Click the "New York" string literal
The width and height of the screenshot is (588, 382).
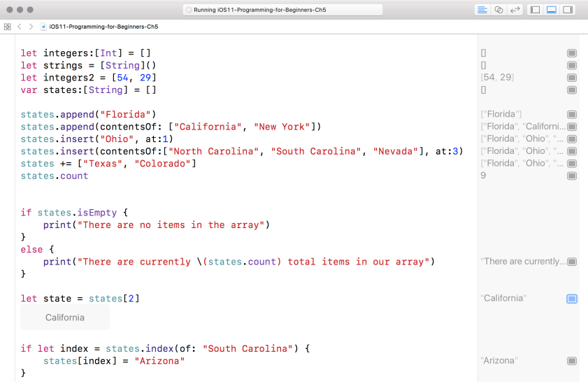click(282, 127)
